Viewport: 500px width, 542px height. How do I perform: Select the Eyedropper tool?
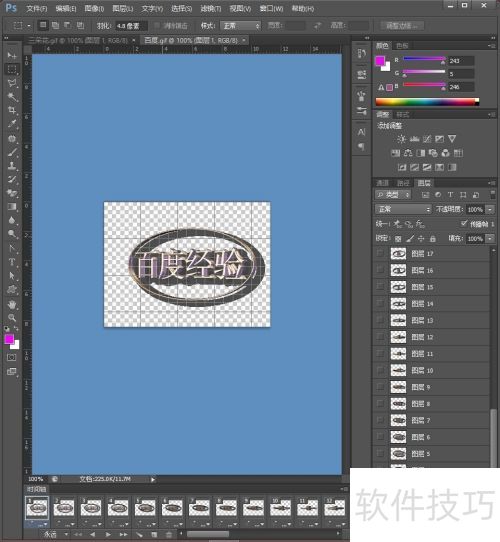[x=12, y=124]
